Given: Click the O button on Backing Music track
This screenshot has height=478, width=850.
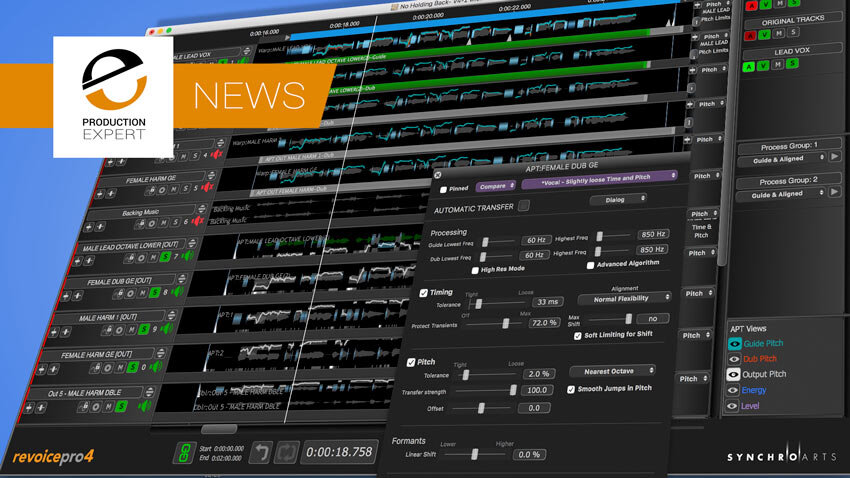Looking at the screenshot, I should pos(152,223).
